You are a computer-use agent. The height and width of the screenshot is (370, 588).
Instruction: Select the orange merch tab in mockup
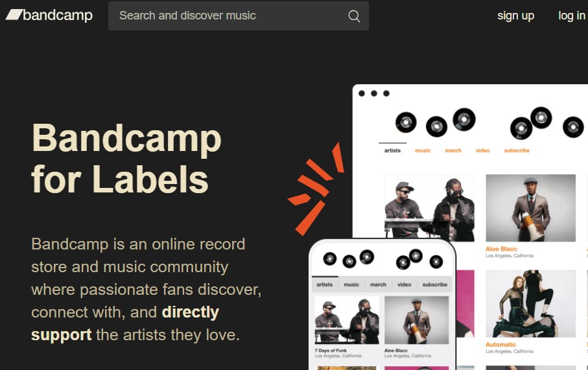point(453,150)
